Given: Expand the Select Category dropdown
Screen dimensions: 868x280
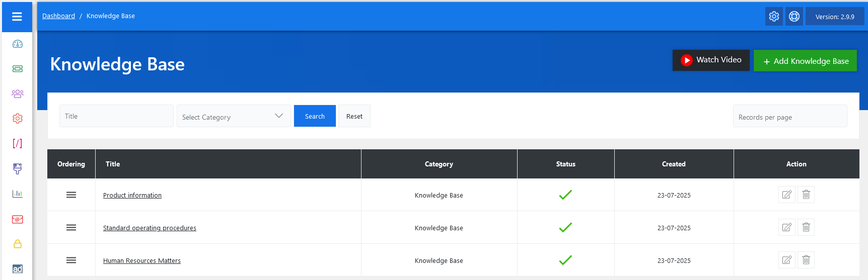Looking at the screenshot, I should 234,116.
